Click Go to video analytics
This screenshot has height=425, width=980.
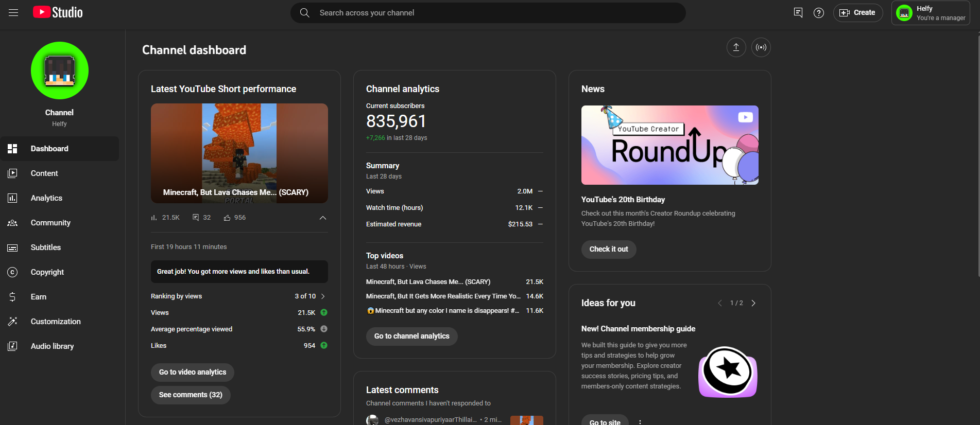coord(193,372)
